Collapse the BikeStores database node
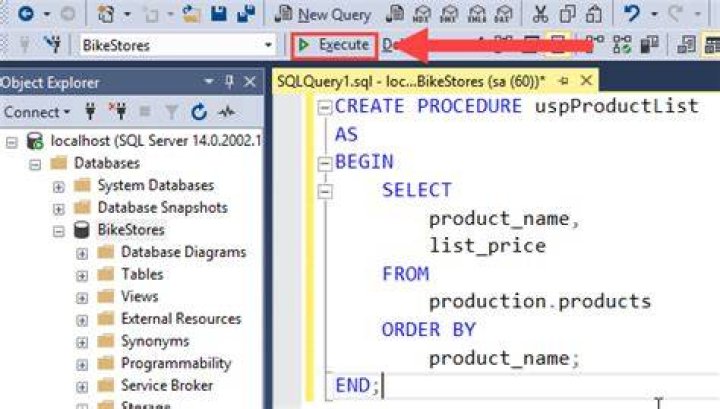Image resolution: width=720 pixels, height=409 pixels. tap(58, 231)
